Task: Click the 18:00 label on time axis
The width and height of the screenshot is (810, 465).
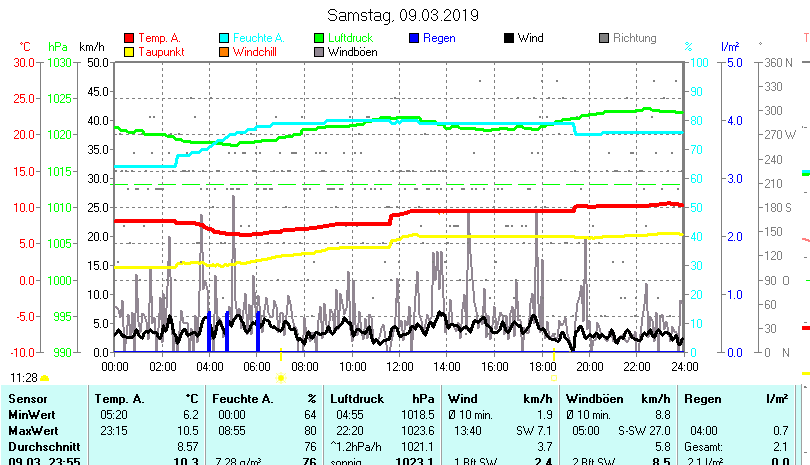Action: (x=541, y=367)
